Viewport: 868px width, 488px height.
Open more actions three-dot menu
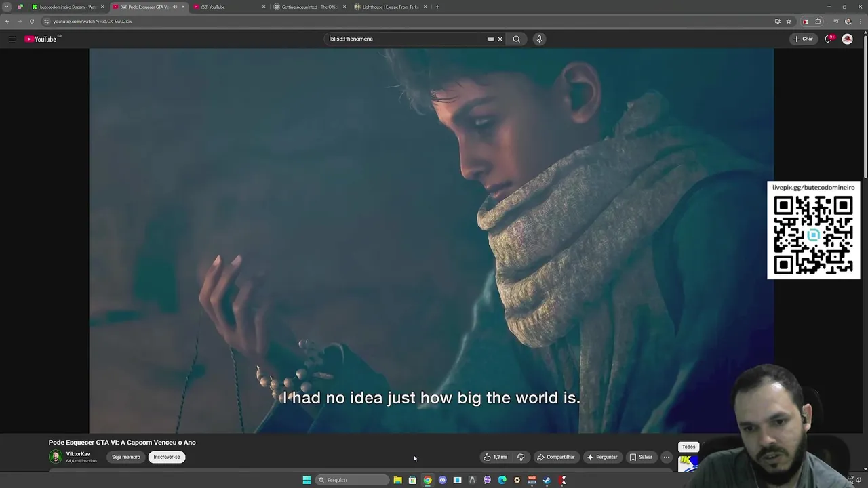point(666,457)
